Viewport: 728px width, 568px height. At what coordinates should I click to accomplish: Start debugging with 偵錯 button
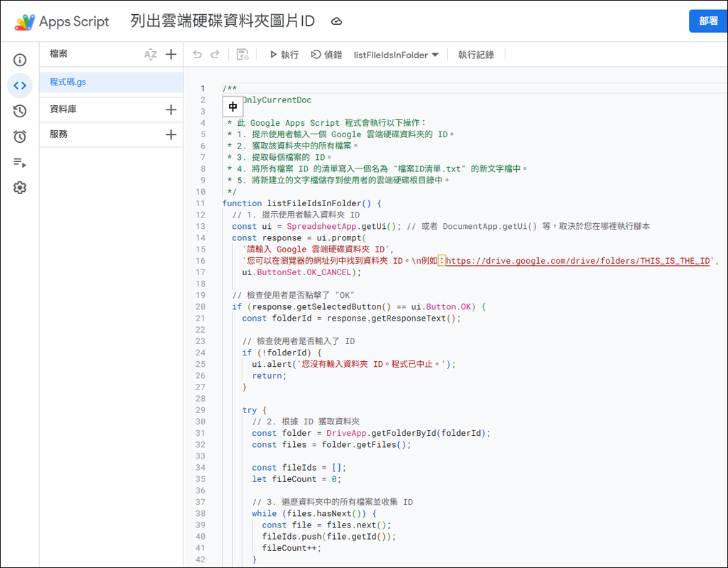click(x=326, y=55)
